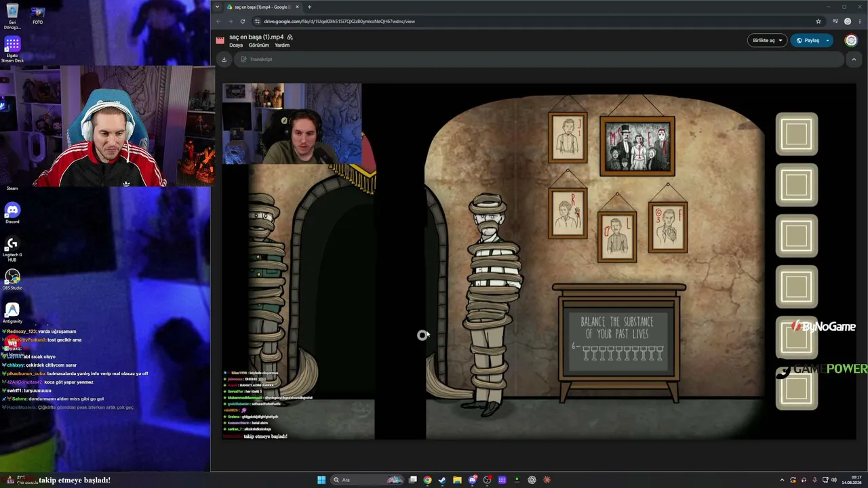Click the portrait marked with letter F
The width and height of the screenshot is (868, 488).
[668, 228]
